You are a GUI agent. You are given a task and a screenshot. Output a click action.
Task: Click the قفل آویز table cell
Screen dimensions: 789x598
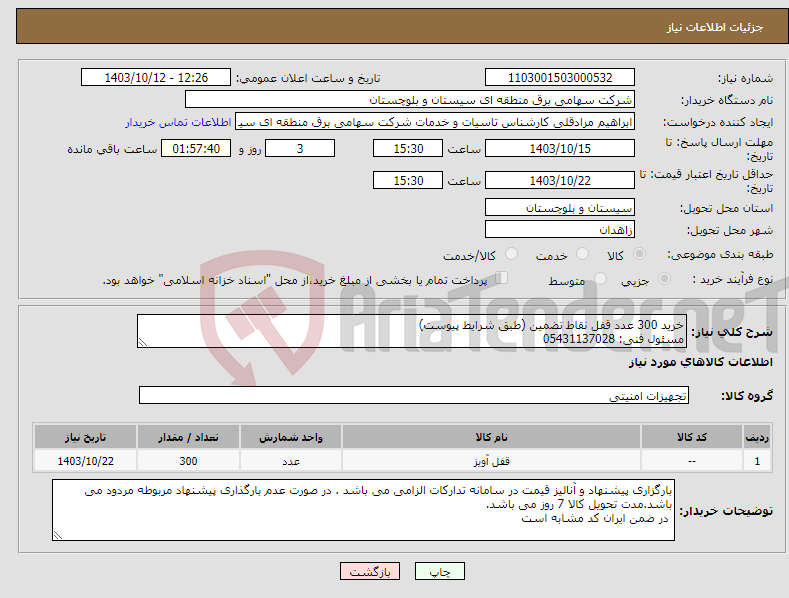click(491, 461)
